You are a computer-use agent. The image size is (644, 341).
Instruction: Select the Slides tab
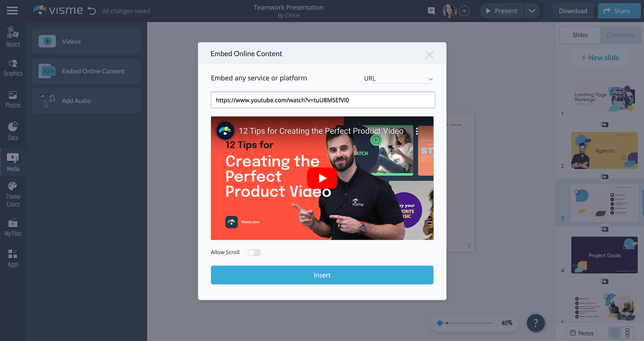click(580, 35)
